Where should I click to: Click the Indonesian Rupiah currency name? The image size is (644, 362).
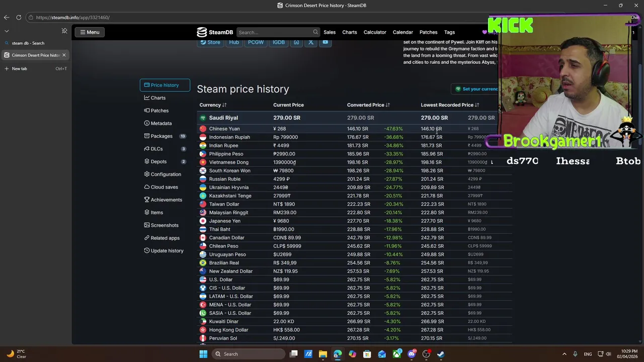[x=229, y=137]
